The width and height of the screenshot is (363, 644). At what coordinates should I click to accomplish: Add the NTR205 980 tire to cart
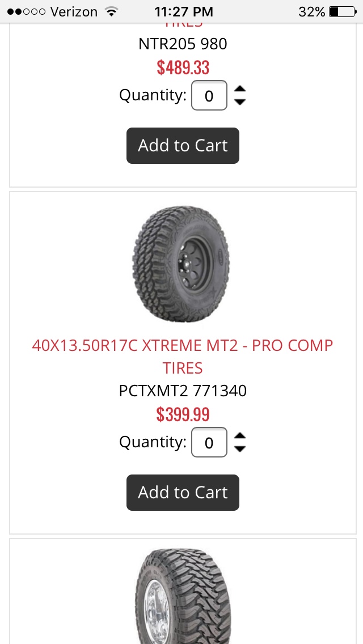183,146
